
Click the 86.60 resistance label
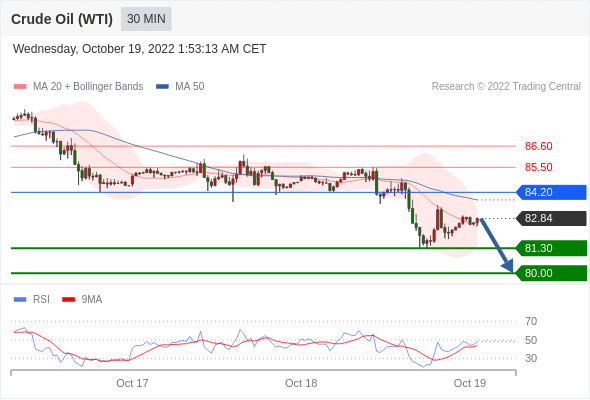(x=538, y=146)
